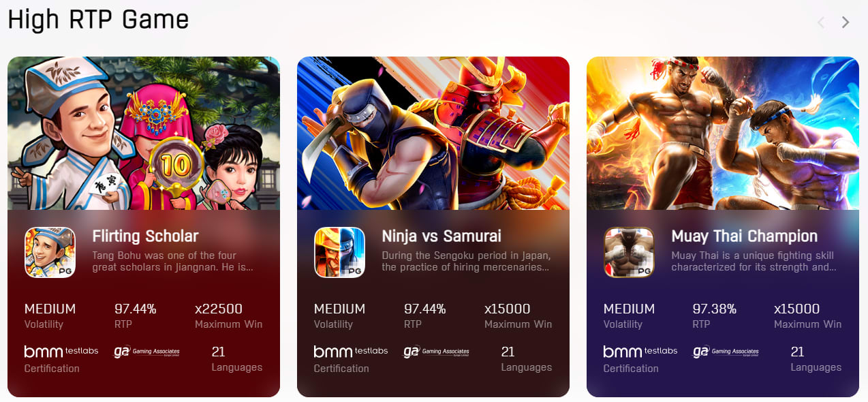868x402 pixels.
Task: Click the Tang Bohu description on Flirting Scholar
Action: (x=173, y=262)
